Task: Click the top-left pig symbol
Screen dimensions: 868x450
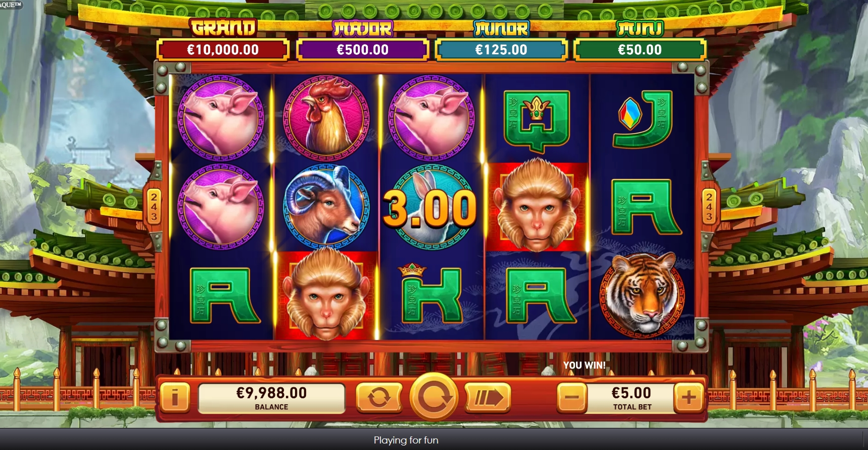Action: [x=221, y=117]
